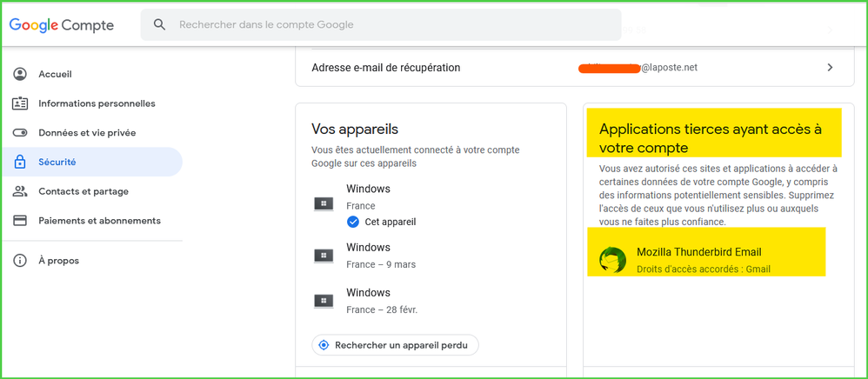Click the Sécurité padlock icon
Image resolution: width=868 pixels, height=379 pixels.
coord(20,163)
